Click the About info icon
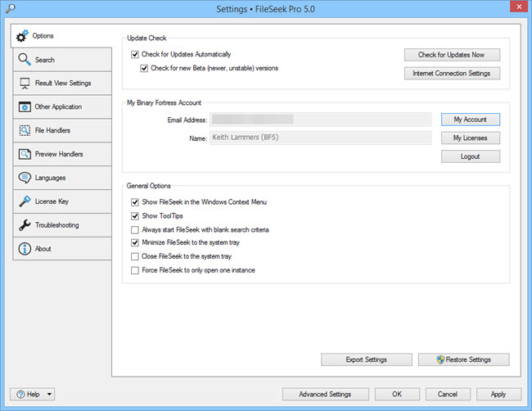 coord(25,249)
